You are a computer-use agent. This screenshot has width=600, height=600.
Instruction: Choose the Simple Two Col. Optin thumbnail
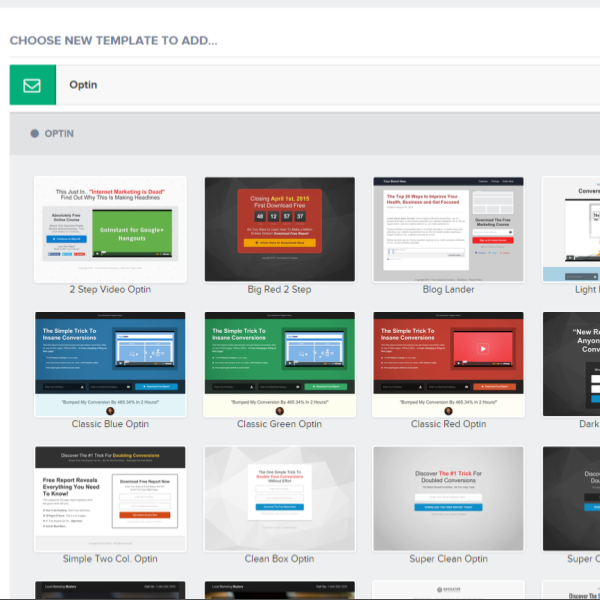(x=110, y=499)
